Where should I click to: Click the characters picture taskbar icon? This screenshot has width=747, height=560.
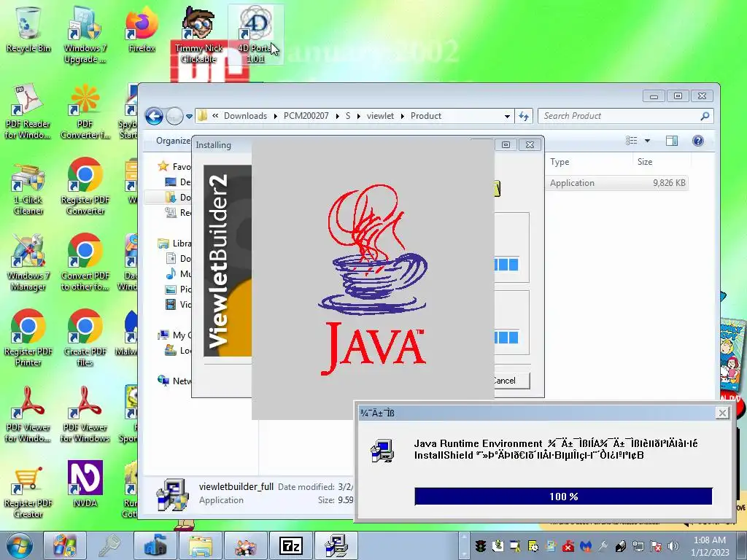click(x=245, y=545)
